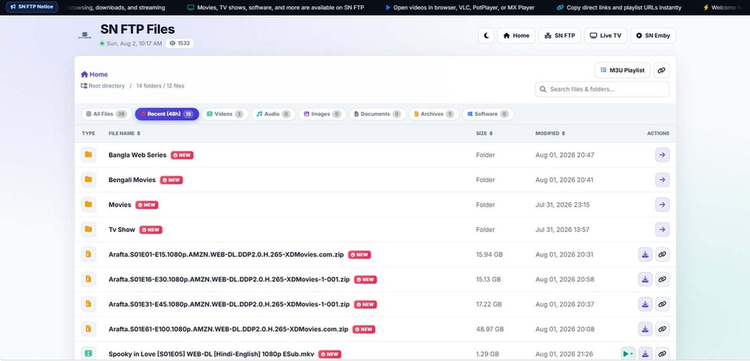This screenshot has height=361, width=750.
Task: Click Tv Show folder icon
Action: pyautogui.click(x=88, y=229)
